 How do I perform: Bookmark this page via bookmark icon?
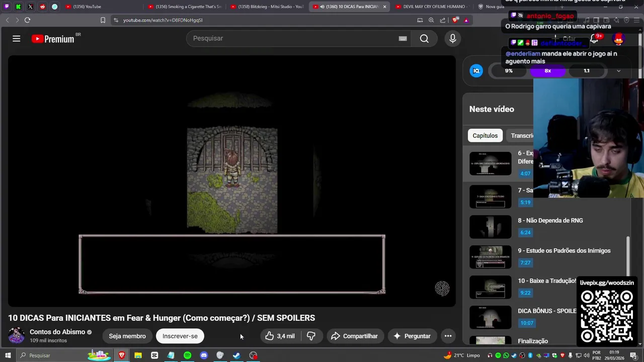(x=103, y=20)
